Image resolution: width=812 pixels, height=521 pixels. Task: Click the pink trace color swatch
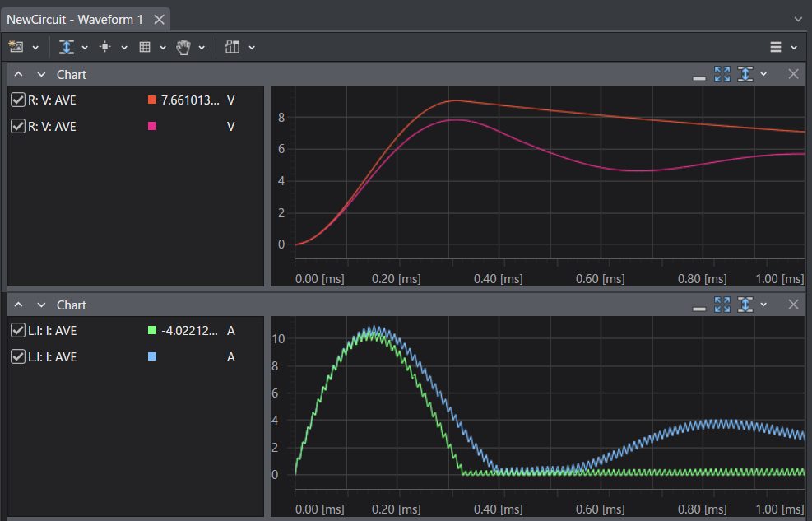point(152,126)
